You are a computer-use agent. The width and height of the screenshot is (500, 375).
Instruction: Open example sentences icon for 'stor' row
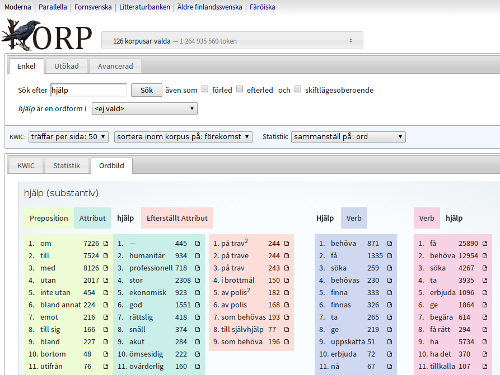coord(197,280)
